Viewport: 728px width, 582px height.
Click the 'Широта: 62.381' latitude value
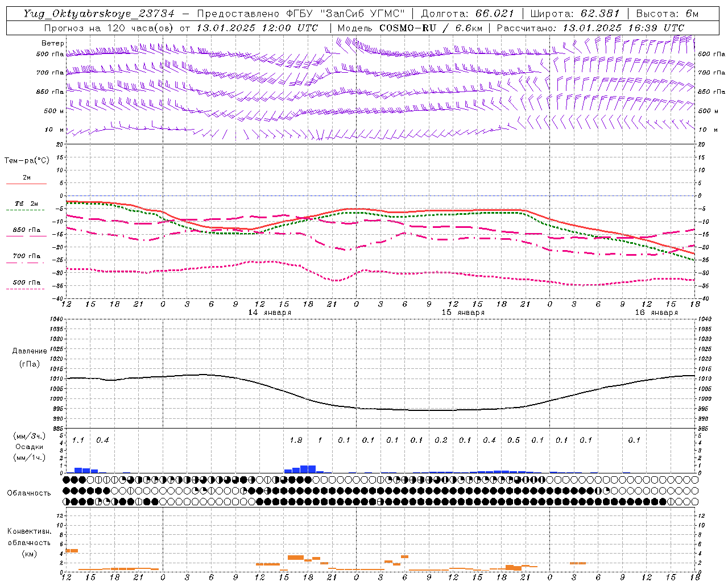pos(574,14)
